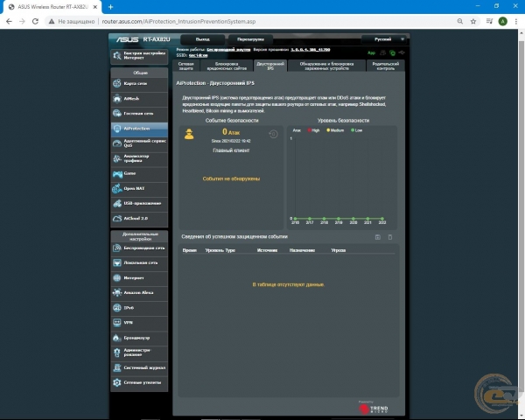Open USB application (USB-приложение) page
Viewport: 525px width, 420px height.
coord(139,203)
